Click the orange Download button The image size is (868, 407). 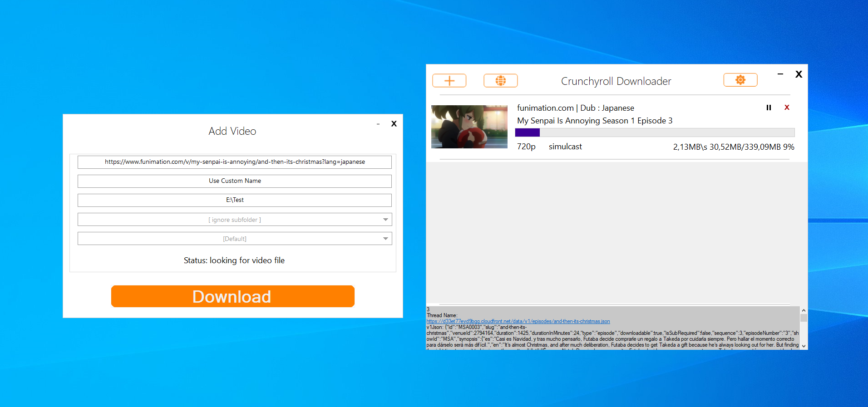point(232,296)
